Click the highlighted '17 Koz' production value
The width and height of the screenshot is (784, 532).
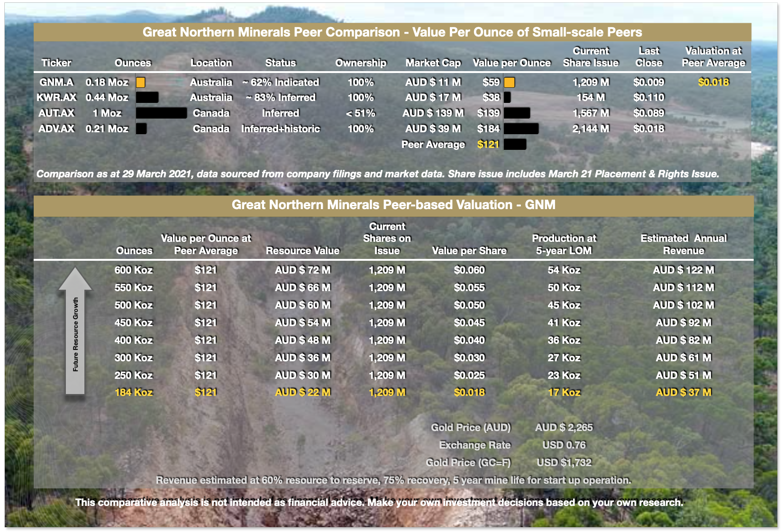pyautogui.click(x=564, y=392)
